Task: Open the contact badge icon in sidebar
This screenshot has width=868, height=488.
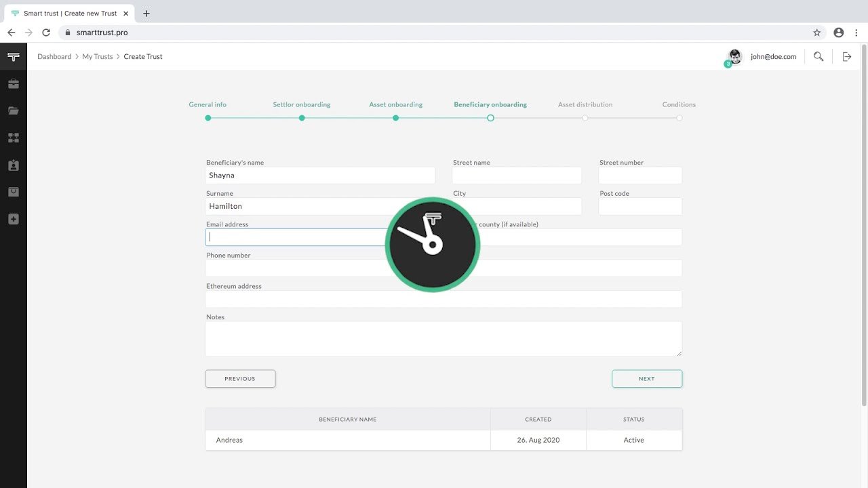Action: click(x=13, y=165)
